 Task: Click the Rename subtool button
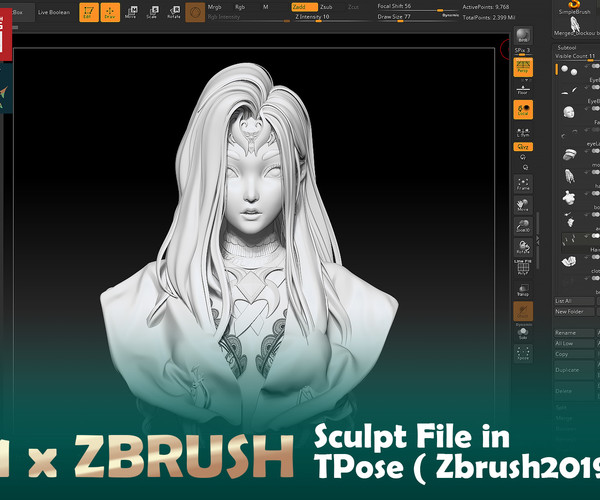point(574,333)
